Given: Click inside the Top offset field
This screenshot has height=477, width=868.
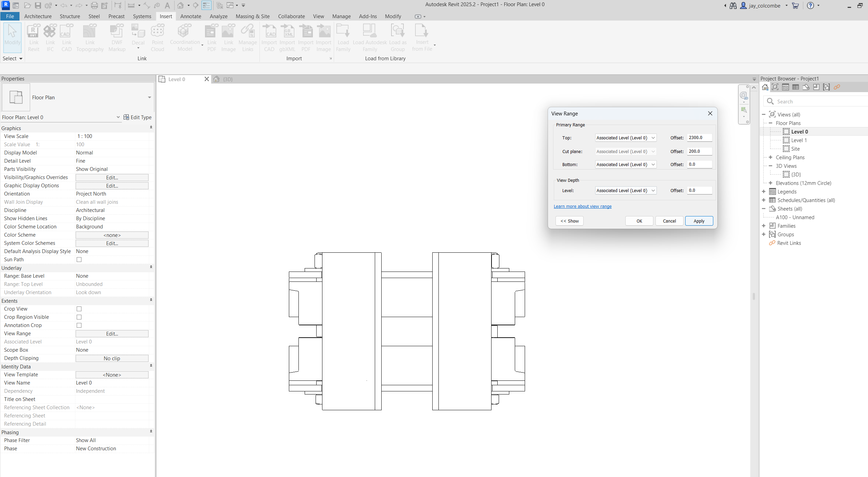Looking at the screenshot, I should pos(699,138).
